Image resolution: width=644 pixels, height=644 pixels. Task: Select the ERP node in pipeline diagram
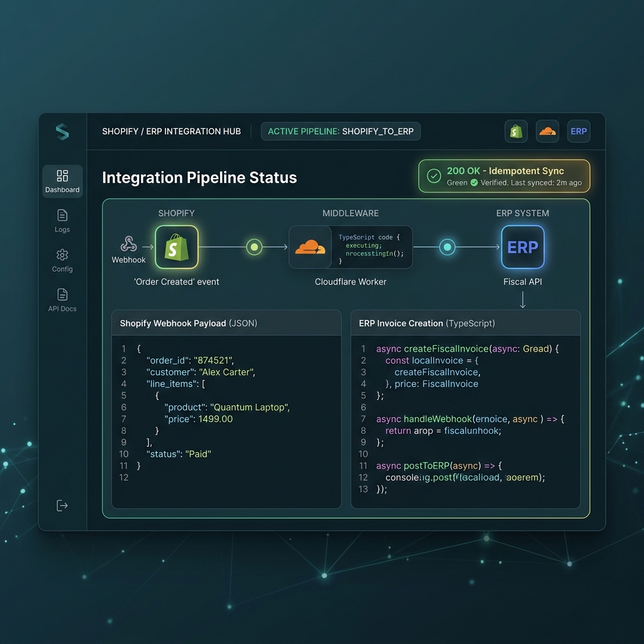523,247
